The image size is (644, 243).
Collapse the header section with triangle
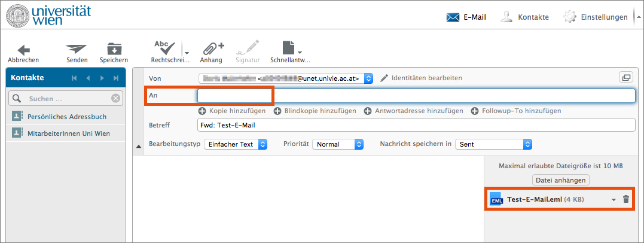click(139, 145)
